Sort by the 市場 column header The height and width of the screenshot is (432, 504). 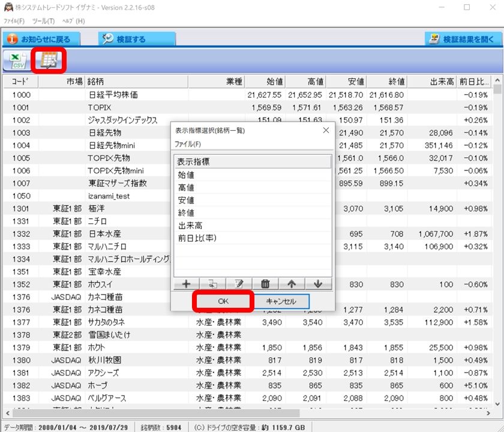tap(61, 82)
